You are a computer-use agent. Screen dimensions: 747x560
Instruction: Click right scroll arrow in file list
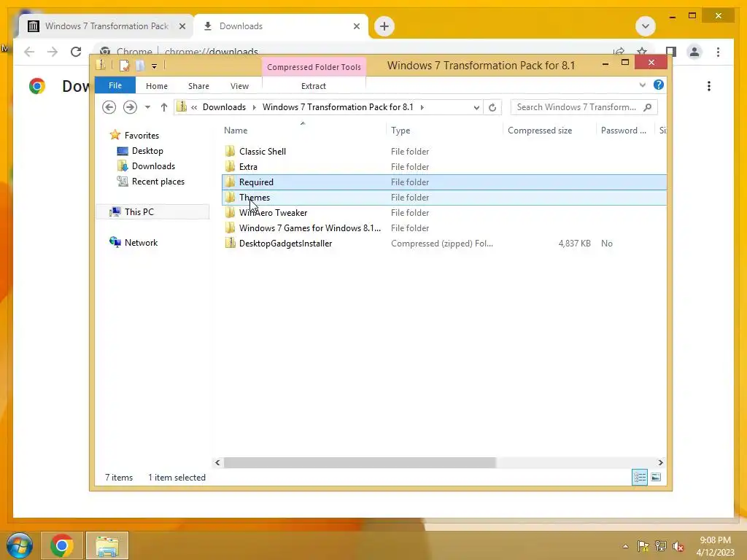pyautogui.click(x=660, y=462)
